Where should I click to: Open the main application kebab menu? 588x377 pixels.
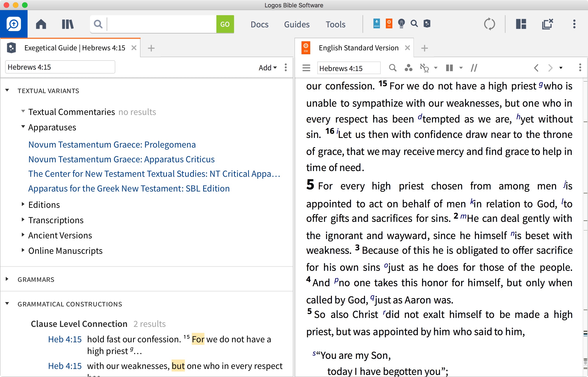pyautogui.click(x=574, y=24)
